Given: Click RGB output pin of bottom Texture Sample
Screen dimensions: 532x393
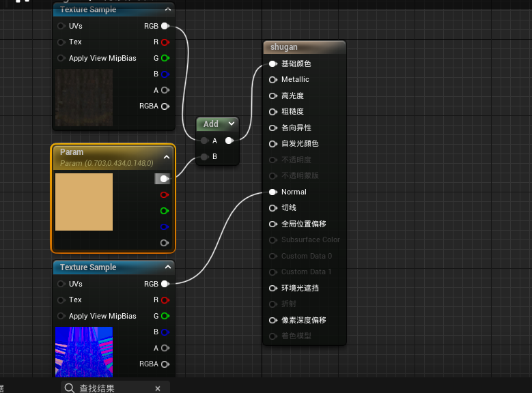Looking at the screenshot, I should coord(165,284).
